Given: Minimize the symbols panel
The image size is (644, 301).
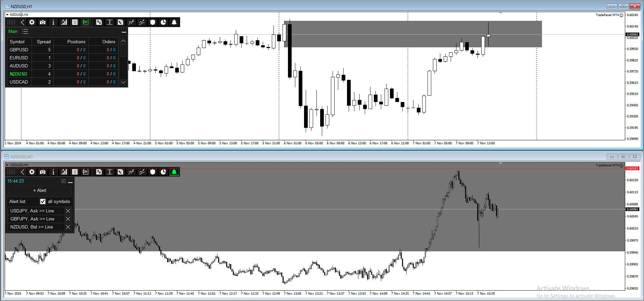Looking at the screenshot, I should coord(124,31).
